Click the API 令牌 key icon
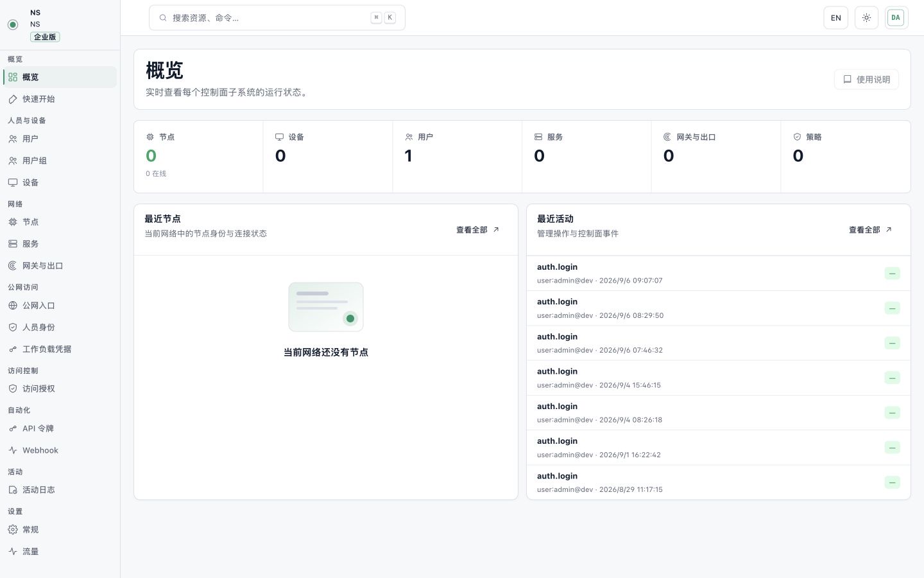Viewport: 924px width, 578px height. click(13, 428)
